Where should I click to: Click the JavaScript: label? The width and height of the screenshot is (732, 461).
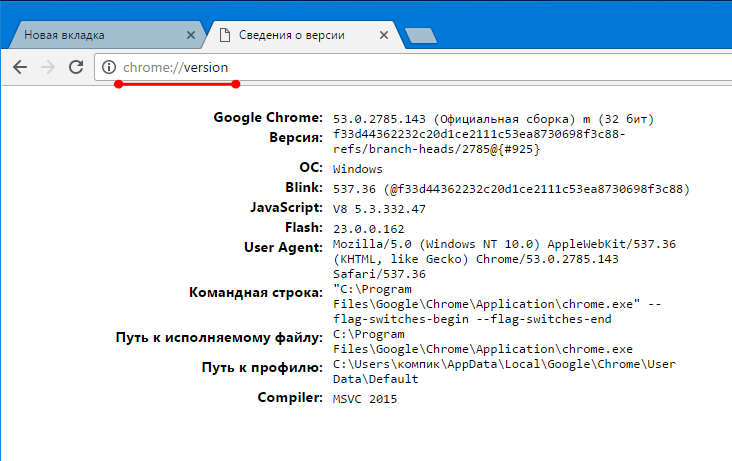click(x=287, y=207)
